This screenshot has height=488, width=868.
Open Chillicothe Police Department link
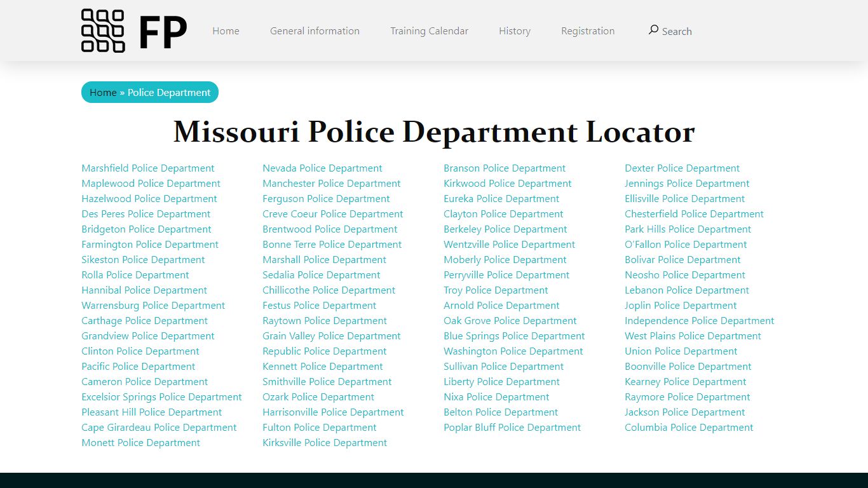[x=329, y=290]
